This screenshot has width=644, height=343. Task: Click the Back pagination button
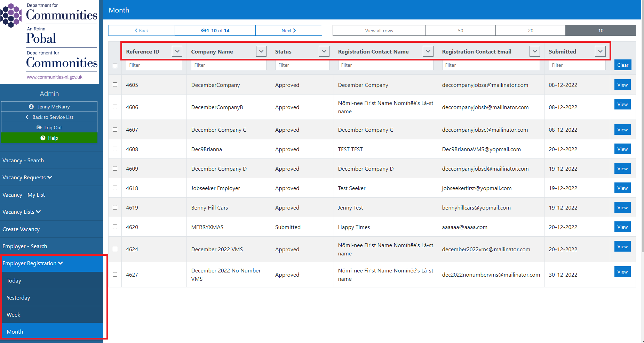[x=142, y=31]
